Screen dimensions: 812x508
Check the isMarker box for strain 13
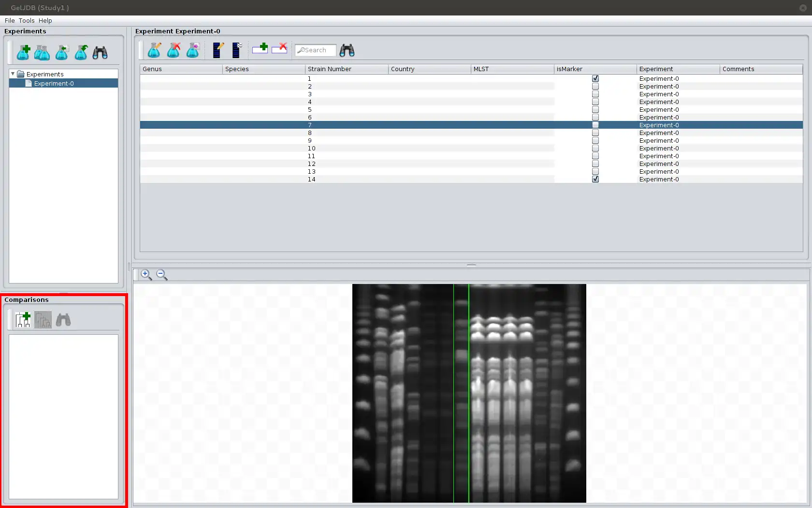(x=595, y=171)
